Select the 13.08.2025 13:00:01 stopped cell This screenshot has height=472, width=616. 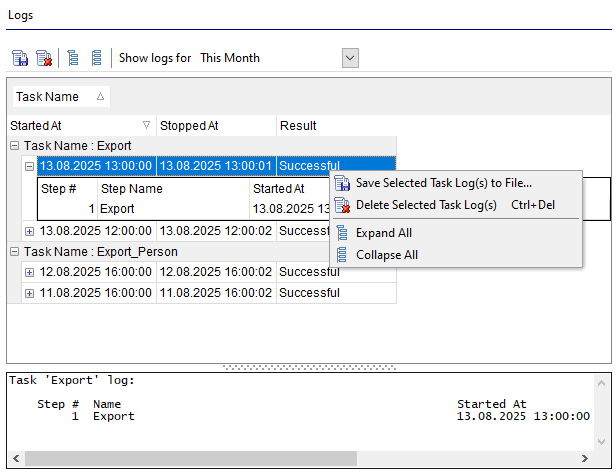click(x=216, y=166)
